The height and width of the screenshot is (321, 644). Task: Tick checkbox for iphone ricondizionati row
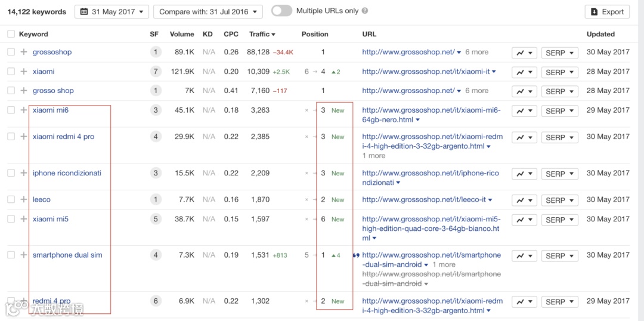[11, 173]
